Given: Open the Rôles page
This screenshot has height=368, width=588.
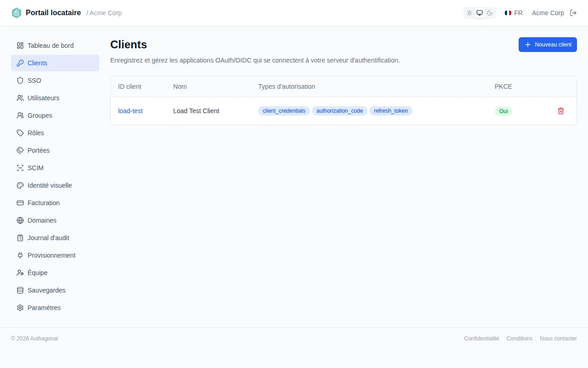Looking at the screenshot, I should [55, 133].
